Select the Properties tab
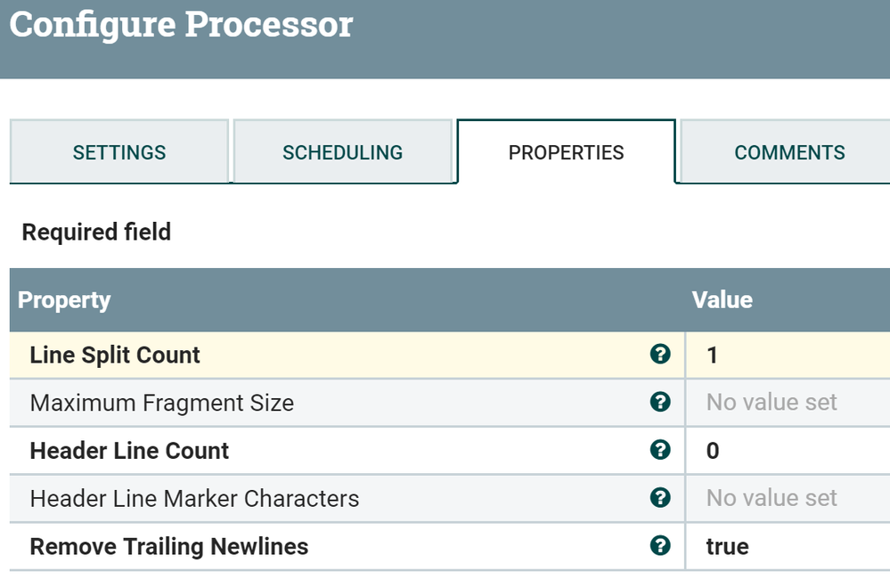 coord(566,152)
